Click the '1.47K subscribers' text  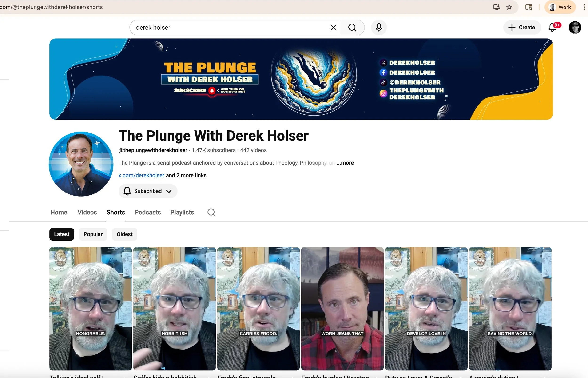214,150
